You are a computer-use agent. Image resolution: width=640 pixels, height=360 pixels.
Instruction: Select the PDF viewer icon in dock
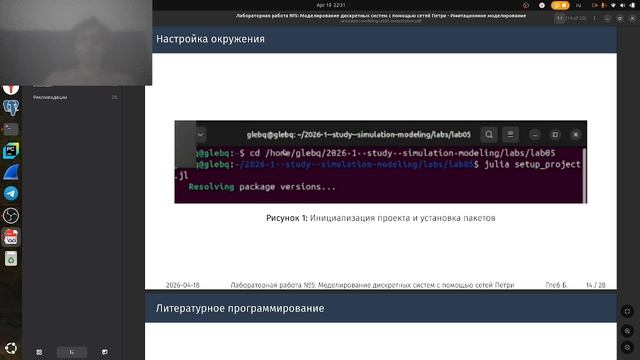coord(11,237)
